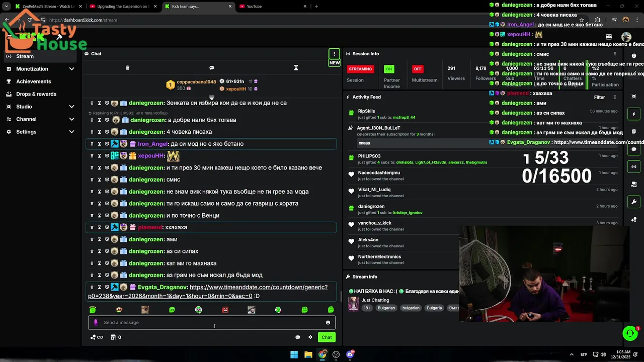Open mcfrap3_44 profile link in feed
Screen dimensions: 644x362
click(404, 118)
